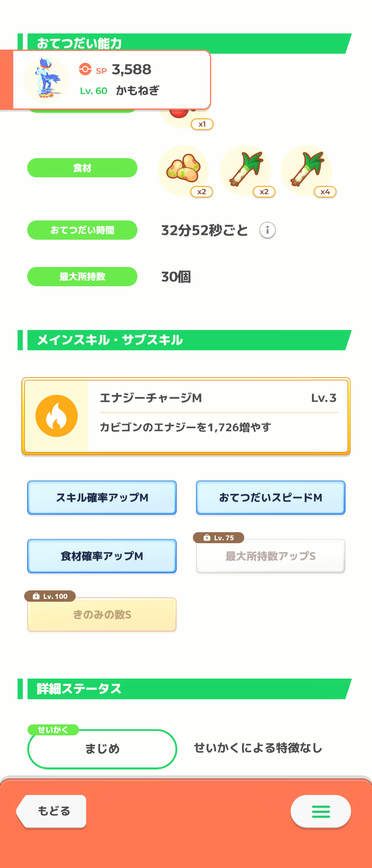Tap the leek ingredient marked x4
Screen dimensions: 372x868
(306, 170)
